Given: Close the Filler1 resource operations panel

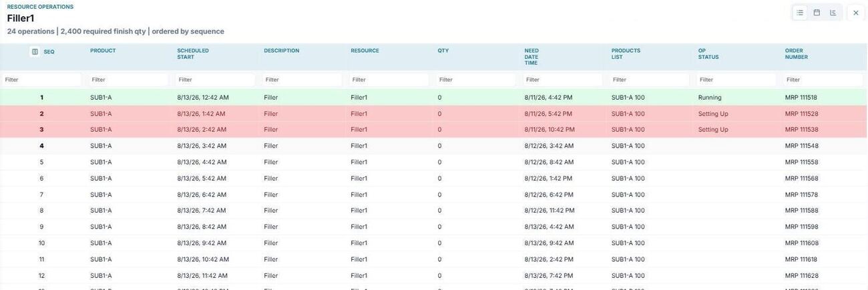Looking at the screenshot, I should click(856, 13).
